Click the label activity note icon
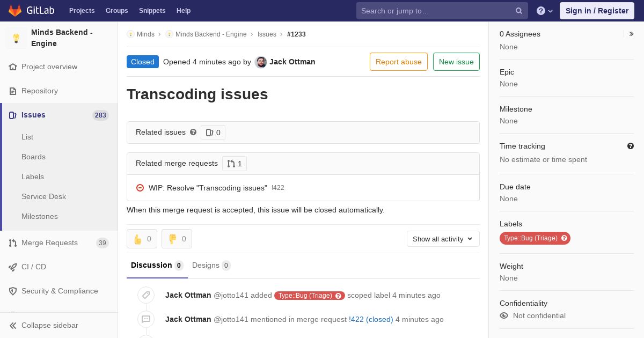 click(146, 295)
